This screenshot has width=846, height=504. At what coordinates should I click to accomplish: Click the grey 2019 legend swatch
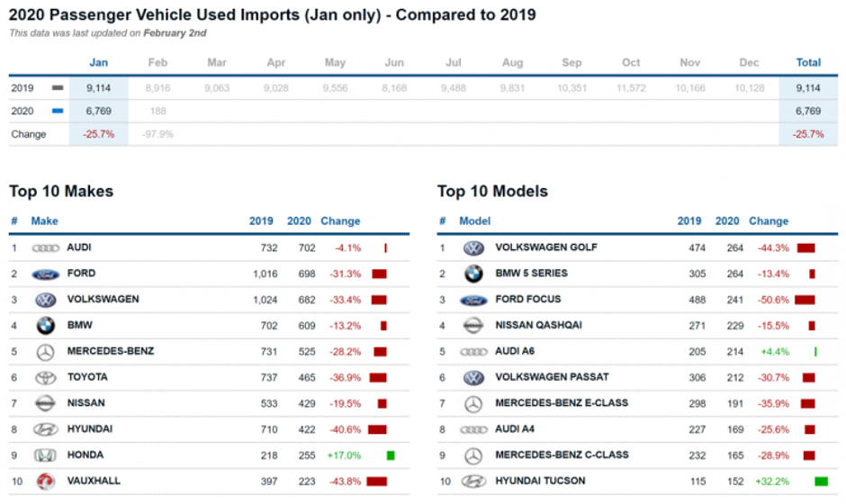click(x=58, y=88)
